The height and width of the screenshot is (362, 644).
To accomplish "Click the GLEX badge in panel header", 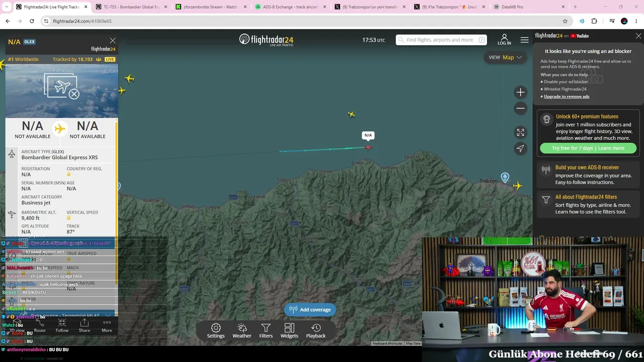I will [29, 42].
